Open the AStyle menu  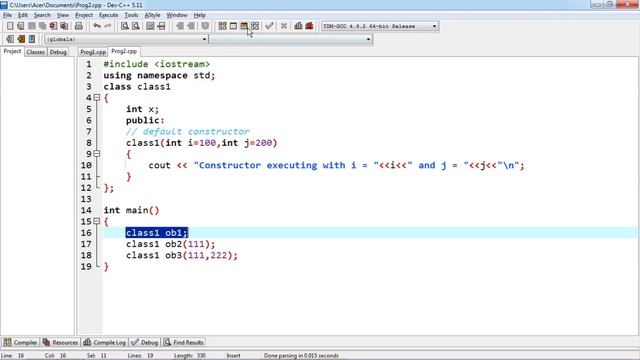coord(152,15)
